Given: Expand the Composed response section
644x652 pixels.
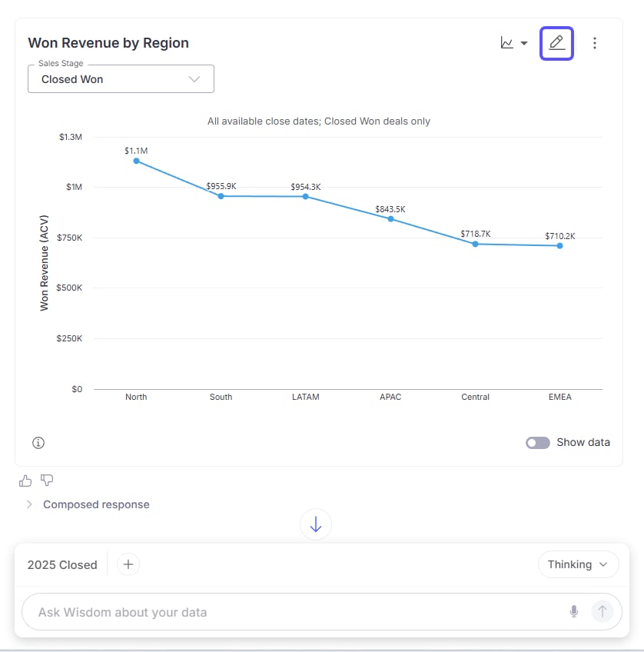Looking at the screenshot, I should [88, 504].
